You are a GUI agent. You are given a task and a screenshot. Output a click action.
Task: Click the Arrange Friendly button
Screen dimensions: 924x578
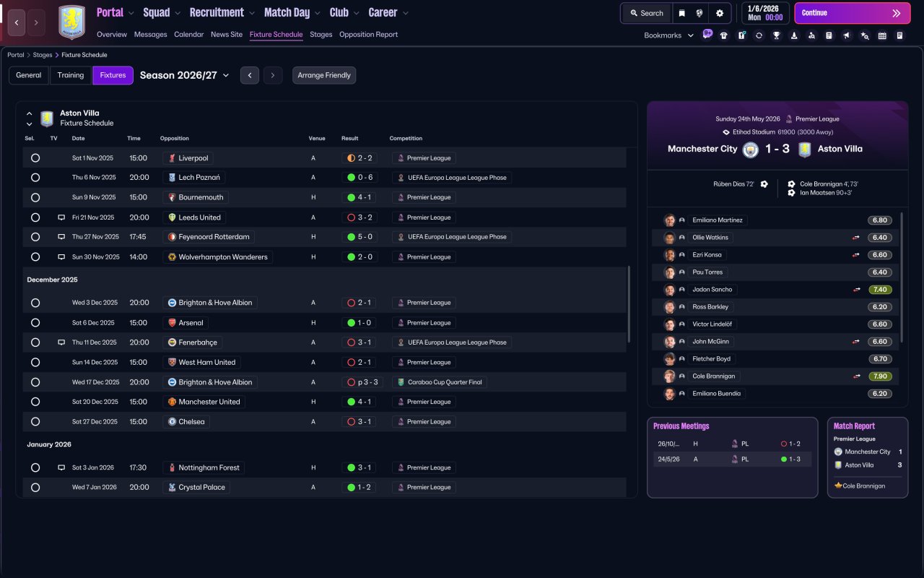[324, 75]
